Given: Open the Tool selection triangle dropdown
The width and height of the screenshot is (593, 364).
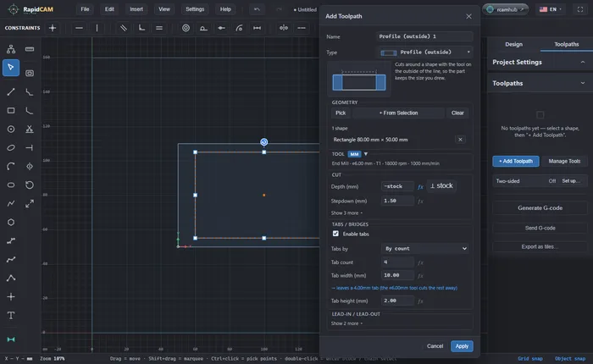Looking at the screenshot, I should (366, 154).
